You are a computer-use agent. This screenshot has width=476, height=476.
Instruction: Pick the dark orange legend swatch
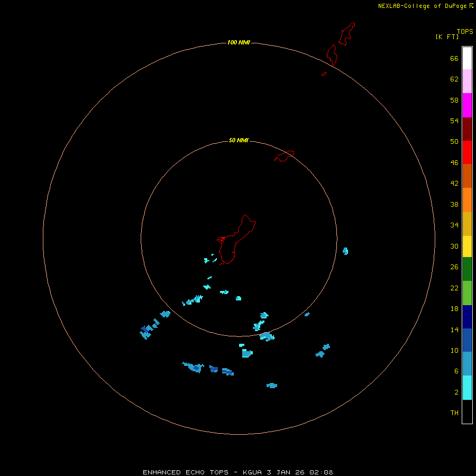click(x=467, y=176)
